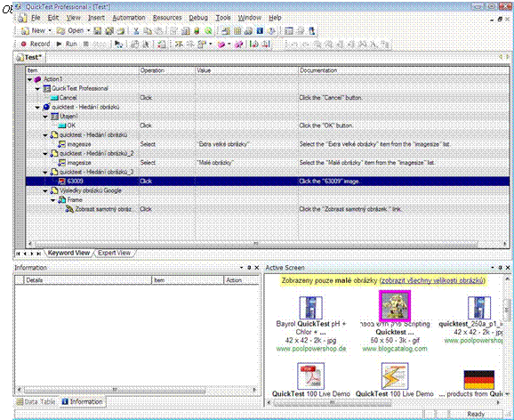The image size is (514, 420).
Task: Open the Insert menu
Action: tap(96, 18)
